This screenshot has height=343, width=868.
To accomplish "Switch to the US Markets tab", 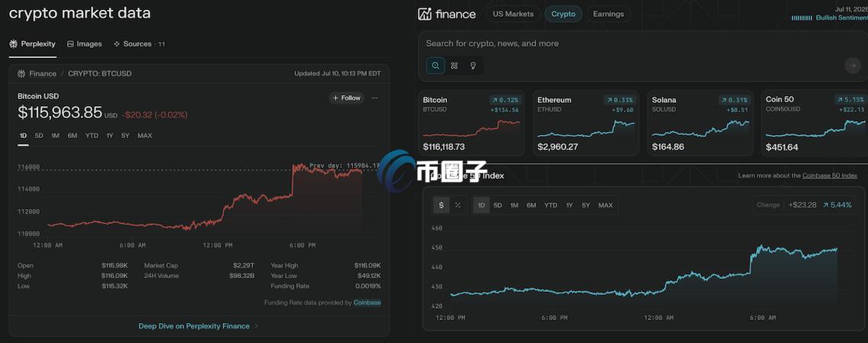I will tap(513, 14).
